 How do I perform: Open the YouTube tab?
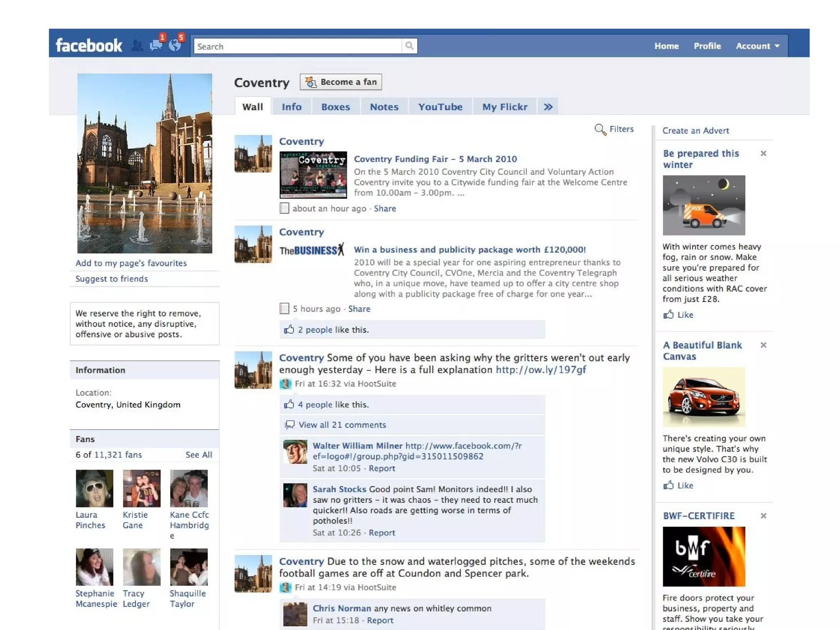pyautogui.click(x=440, y=107)
